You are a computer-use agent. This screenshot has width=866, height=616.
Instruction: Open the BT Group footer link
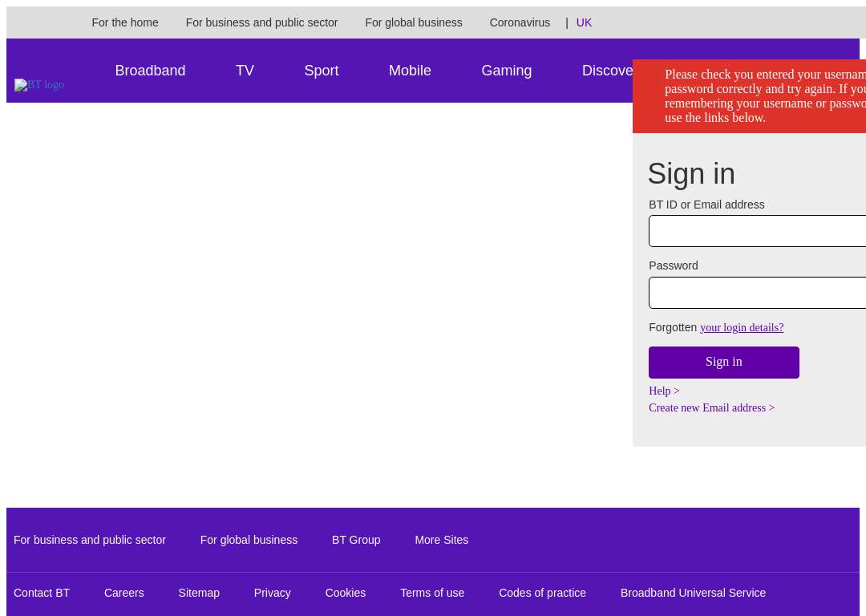[x=356, y=540]
